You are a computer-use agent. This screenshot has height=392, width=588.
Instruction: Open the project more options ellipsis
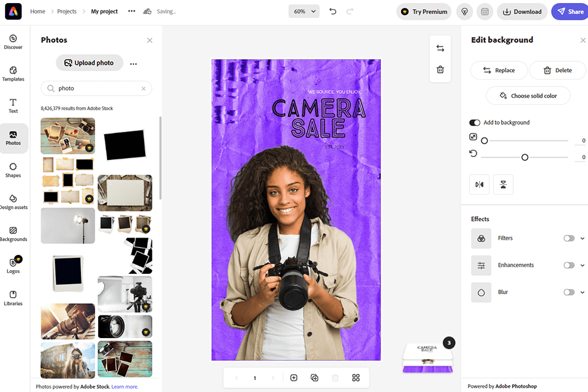[132, 11]
